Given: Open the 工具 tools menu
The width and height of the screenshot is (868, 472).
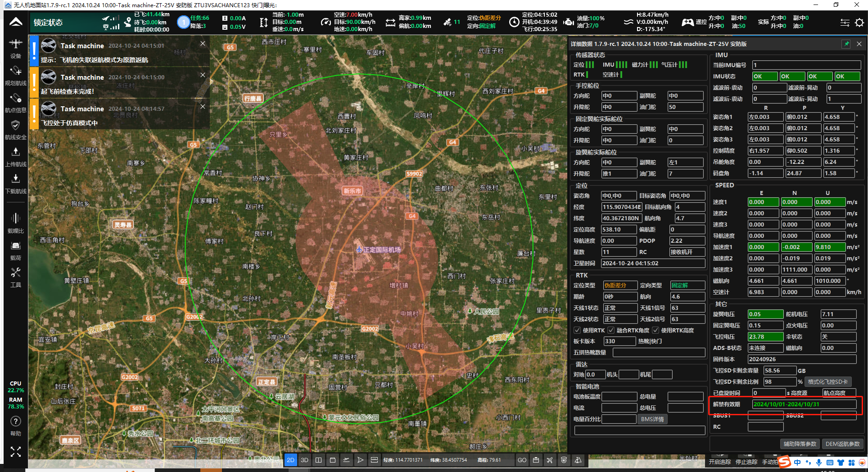Looking at the screenshot, I should coord(16,277).
